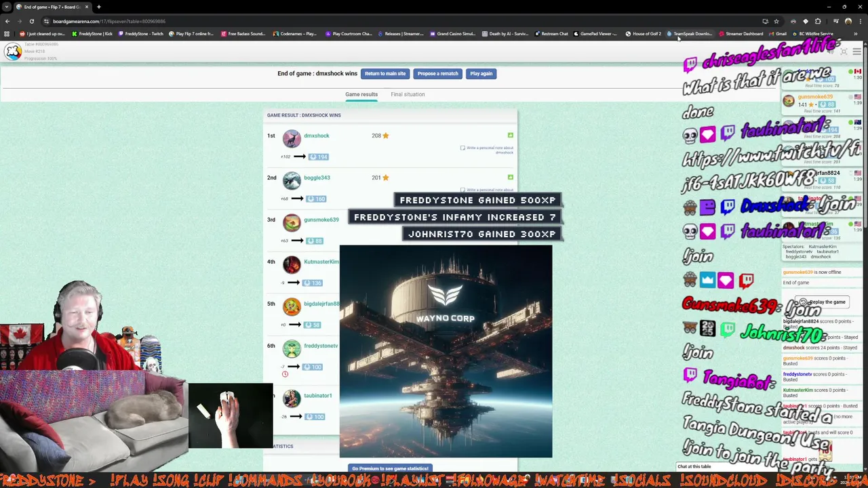Click the browser profile avatar icon
This screenshot has width=868, height=488.
coord(848,21)
